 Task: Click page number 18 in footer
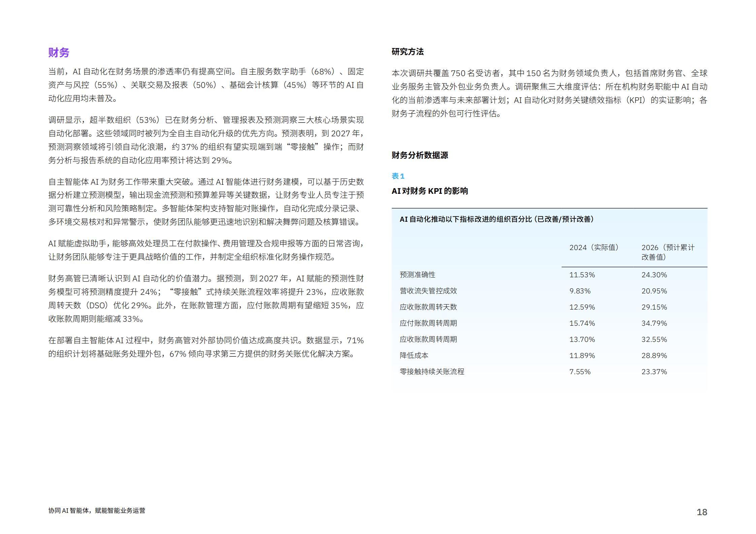[x=702, y=512]
